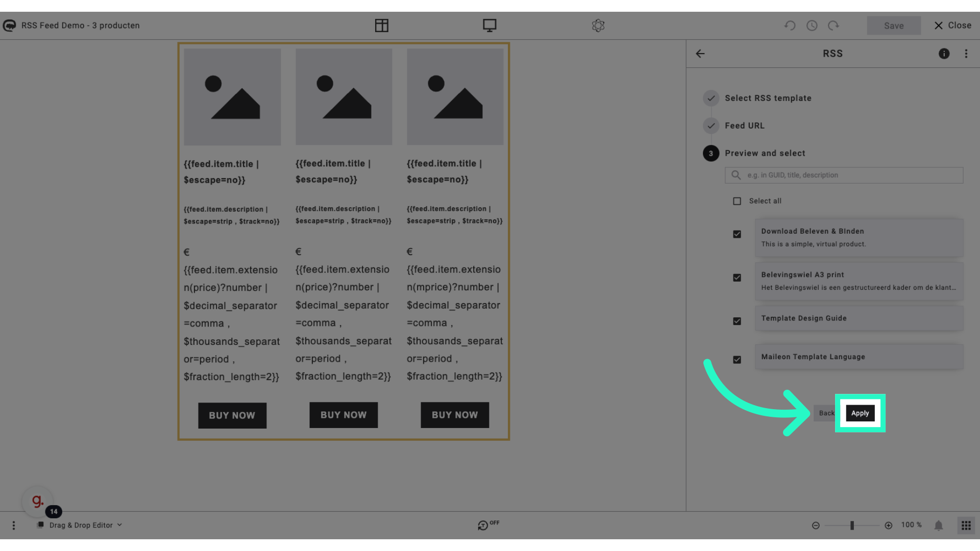Click the 100 % zoom value

coord(912,525)
